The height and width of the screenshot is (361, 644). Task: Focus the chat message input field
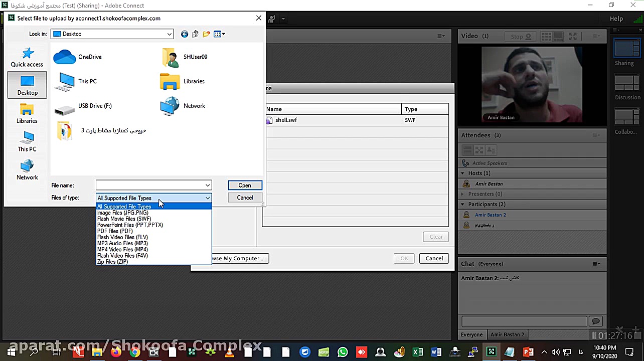point(524,321)
